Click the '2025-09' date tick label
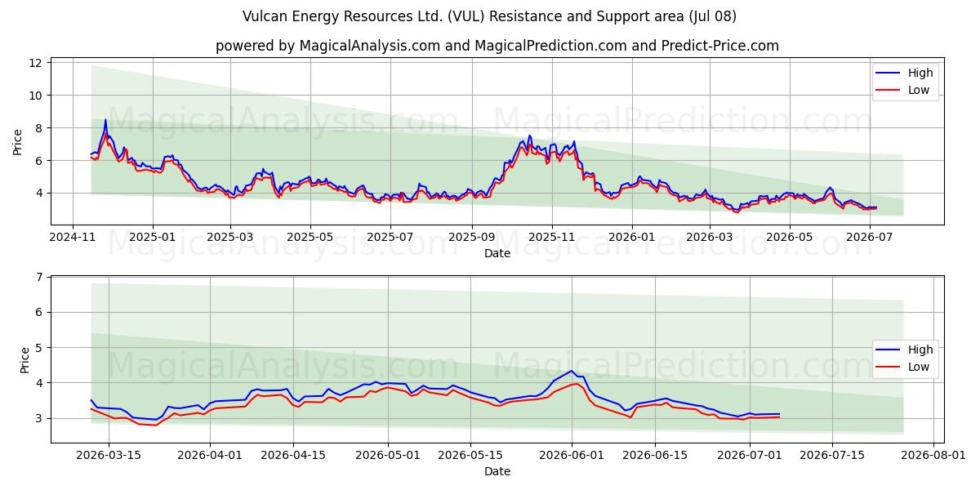 click(x=471, y=238)
